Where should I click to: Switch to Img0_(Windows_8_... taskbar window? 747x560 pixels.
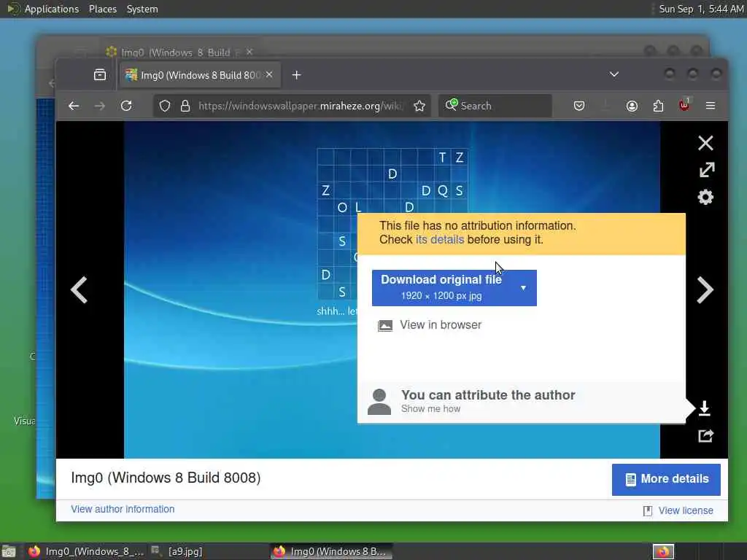[x=86, y=551]
